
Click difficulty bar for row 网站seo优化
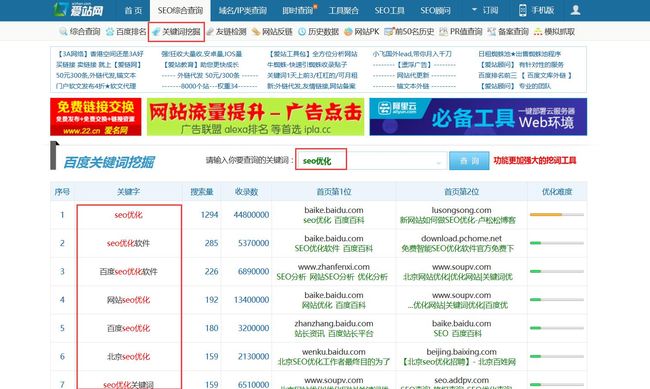[557, 299]
